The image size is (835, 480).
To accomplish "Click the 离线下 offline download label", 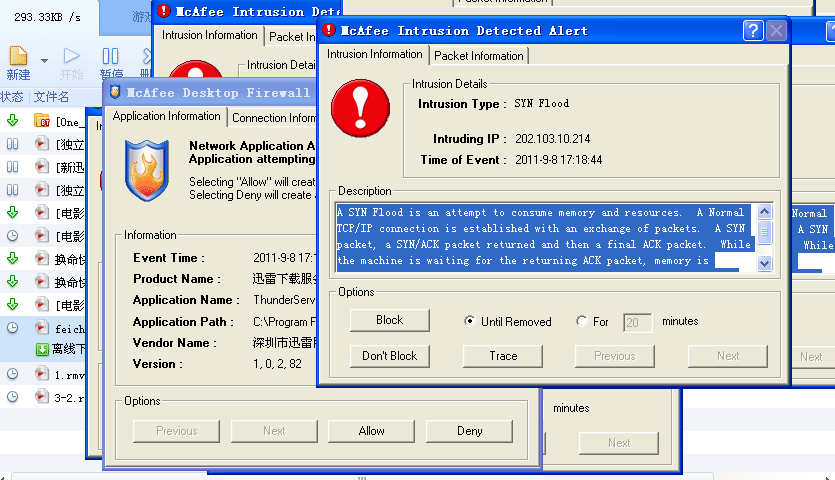I will pos(69,349).
